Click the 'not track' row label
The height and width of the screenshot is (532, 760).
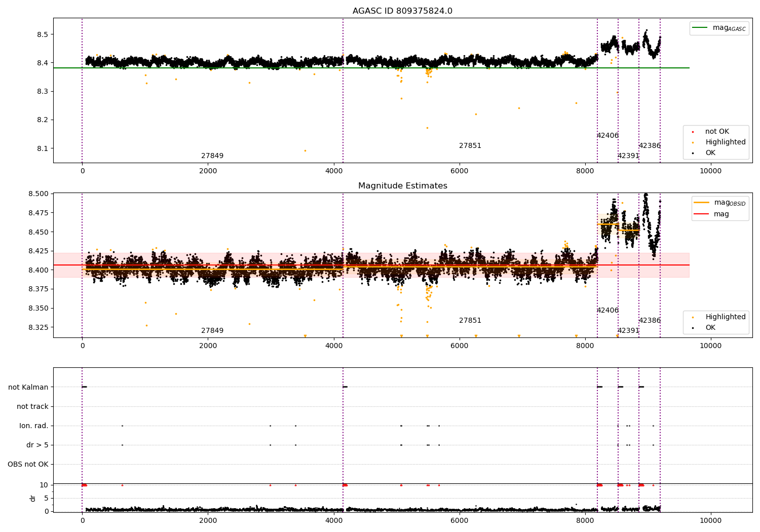32,407
